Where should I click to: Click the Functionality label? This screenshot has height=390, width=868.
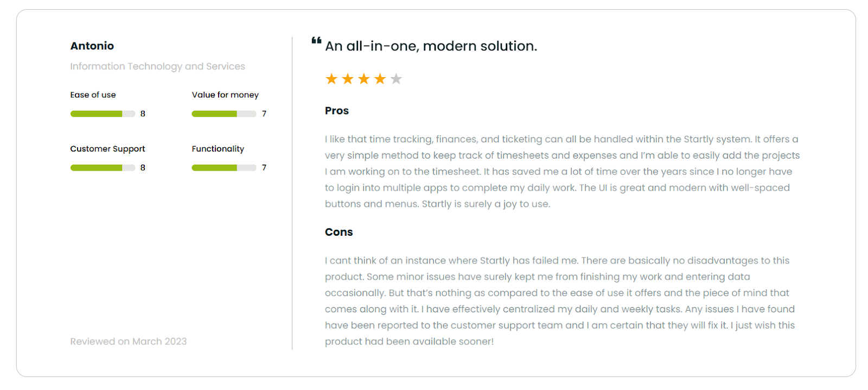click(x=218, y=149)
